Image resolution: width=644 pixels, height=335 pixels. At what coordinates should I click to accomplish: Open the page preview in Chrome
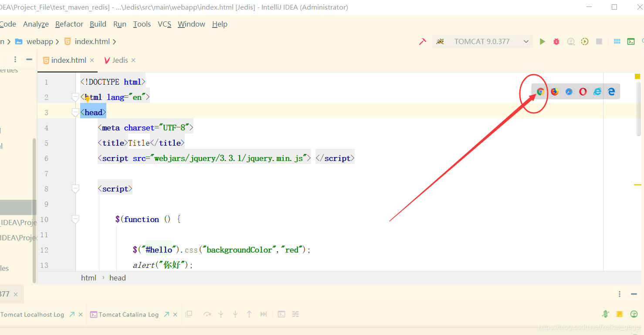(540, 92)
